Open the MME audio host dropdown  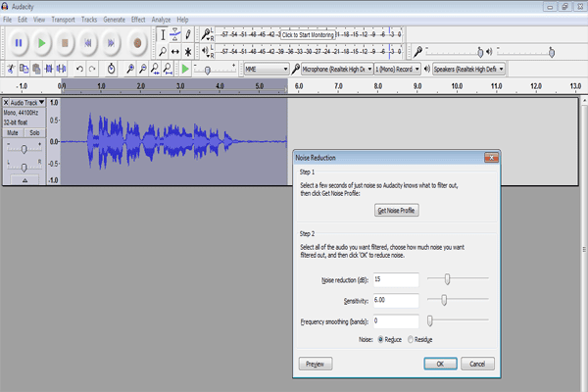click(267, 69)
